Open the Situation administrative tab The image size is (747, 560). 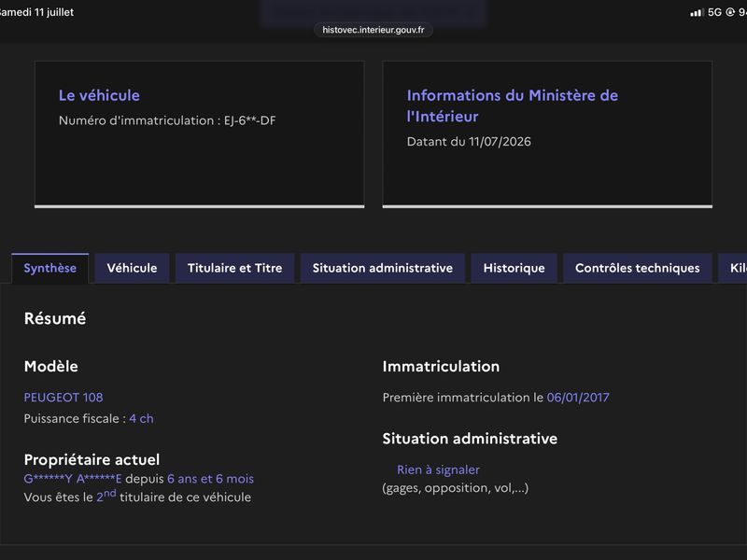pyautogui.click(x=383, y=268)
